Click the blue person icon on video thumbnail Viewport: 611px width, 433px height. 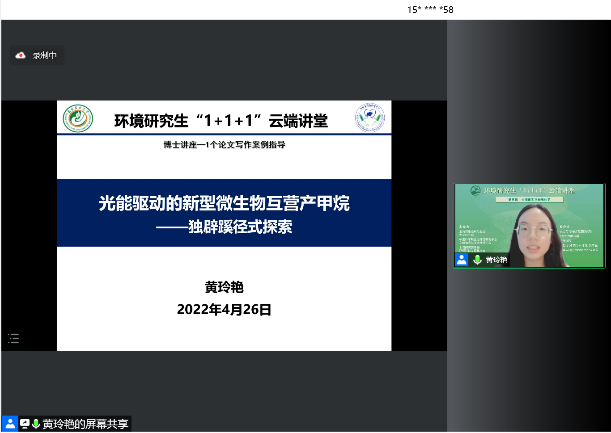tap(462, 259)
